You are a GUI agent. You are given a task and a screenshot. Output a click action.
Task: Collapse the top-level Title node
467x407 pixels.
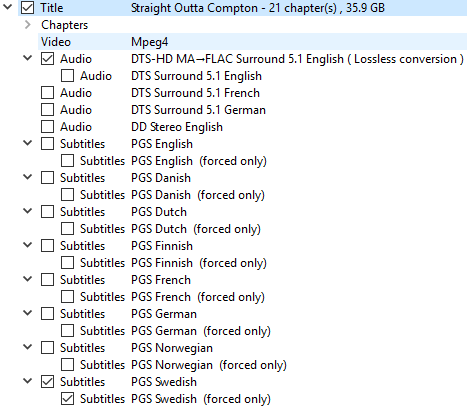point(8,7)
